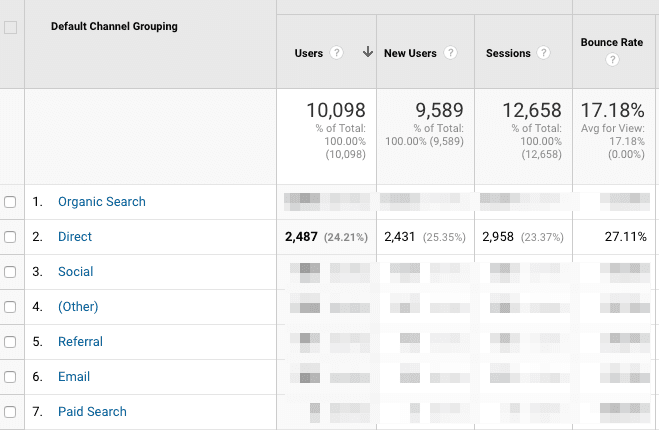Click the Email channel link
Screen dimensions: 659x433
(x=74, y=377)
